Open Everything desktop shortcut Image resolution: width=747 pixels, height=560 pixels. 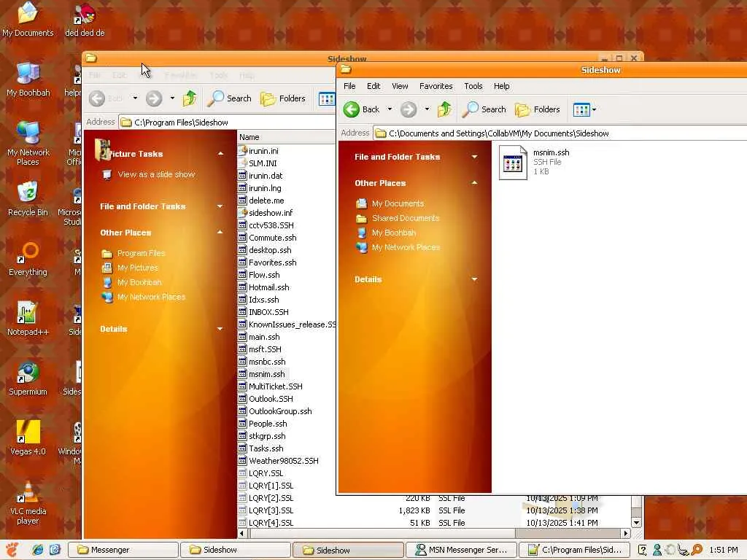(x=28, y=259)
